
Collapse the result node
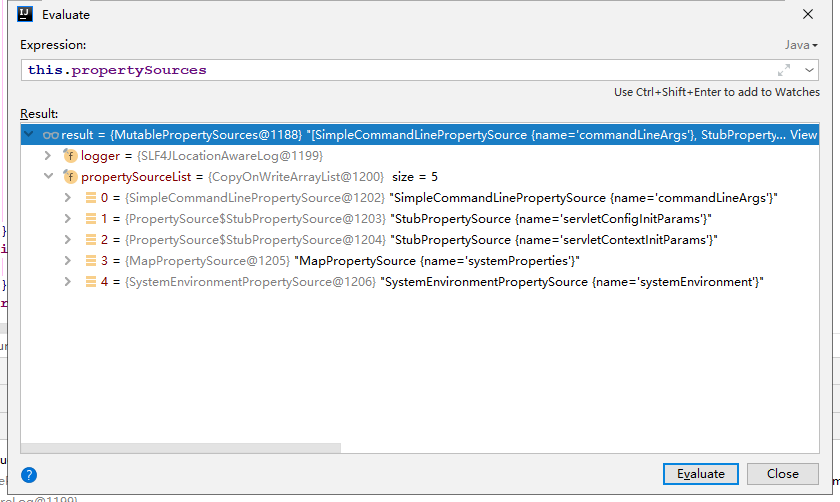[29, 134]
